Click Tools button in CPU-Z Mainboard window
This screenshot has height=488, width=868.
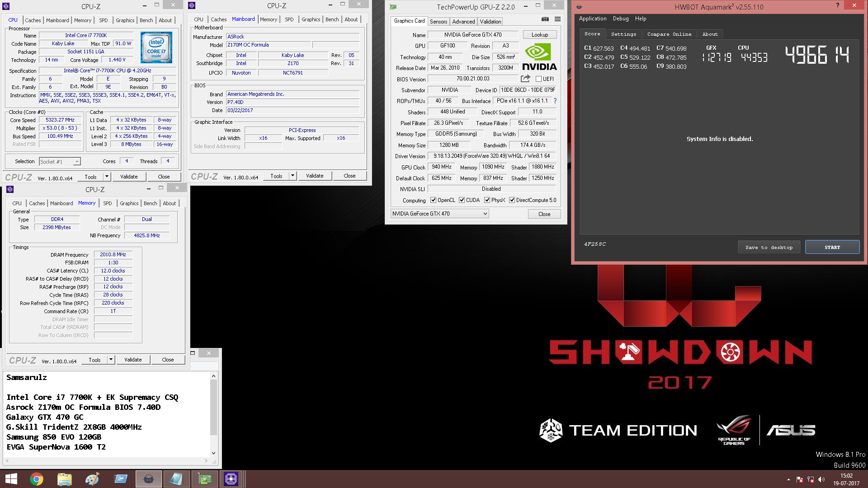pos(276,176)
